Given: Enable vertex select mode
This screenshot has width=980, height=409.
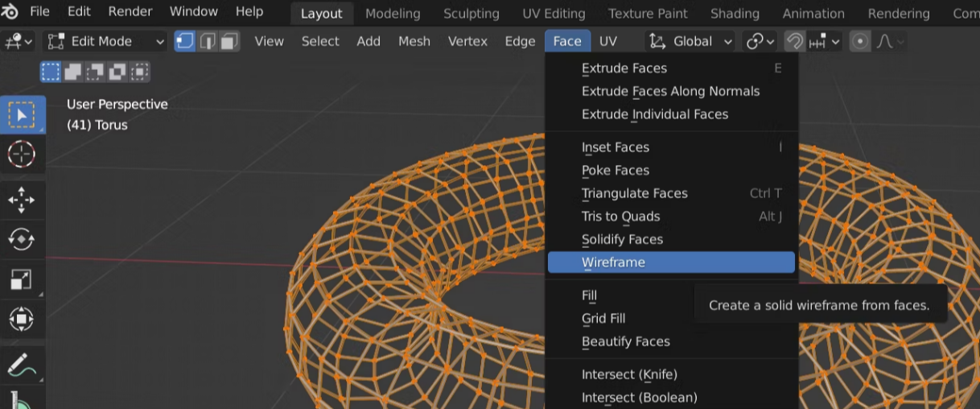Looking at the screenshot, I should (x=185, y=42).
